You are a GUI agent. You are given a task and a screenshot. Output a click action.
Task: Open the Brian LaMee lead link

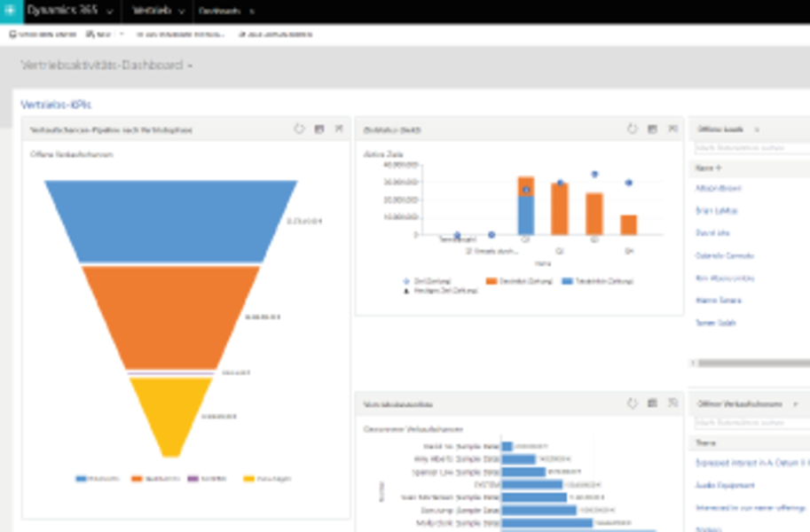pos(716,211)
